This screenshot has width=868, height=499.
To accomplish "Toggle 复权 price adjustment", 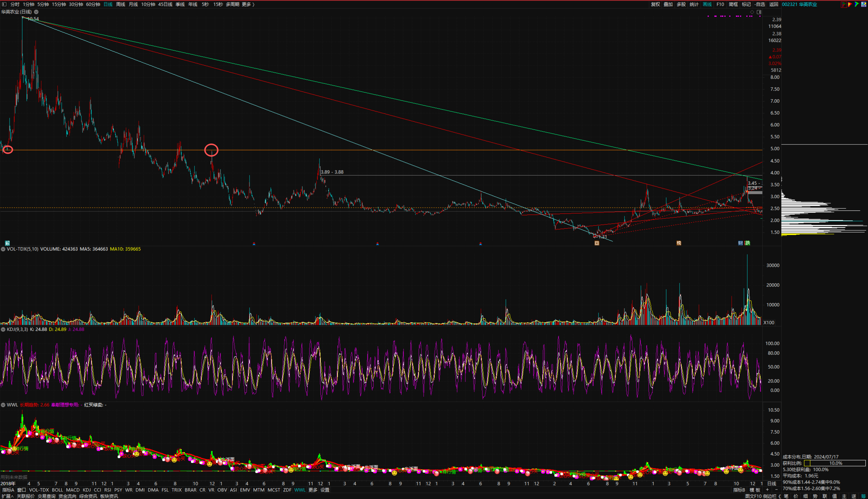I will click(655, 4).
